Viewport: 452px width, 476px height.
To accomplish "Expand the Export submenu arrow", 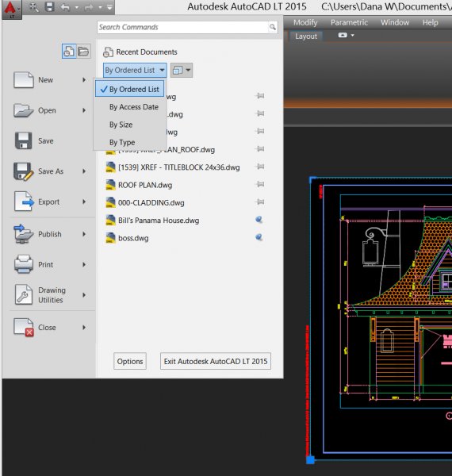I will (x=84, y=202).
